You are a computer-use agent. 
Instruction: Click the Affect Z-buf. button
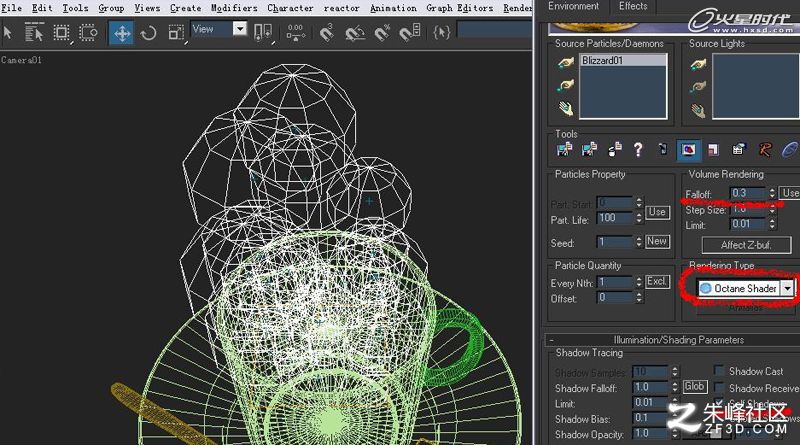click(746, 245)
